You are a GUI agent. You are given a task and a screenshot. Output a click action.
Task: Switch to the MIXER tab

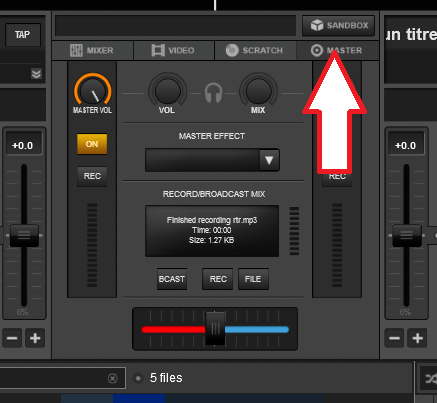coord(92,51)
